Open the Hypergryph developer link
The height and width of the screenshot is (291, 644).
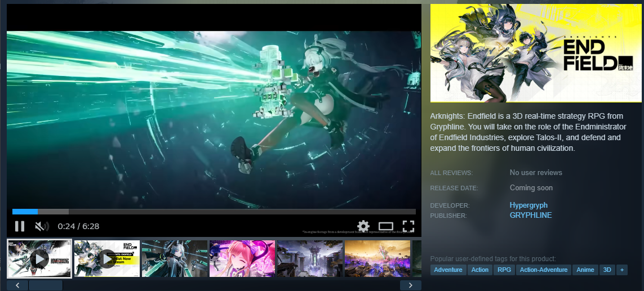pyautogui.click(x=528, y=205)
